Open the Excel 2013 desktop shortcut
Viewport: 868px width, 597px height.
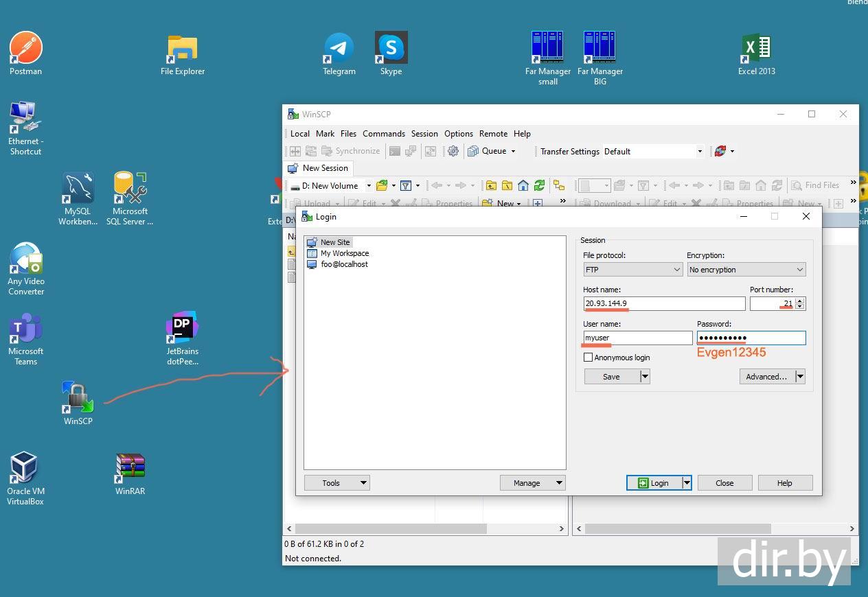coord(756,49)
